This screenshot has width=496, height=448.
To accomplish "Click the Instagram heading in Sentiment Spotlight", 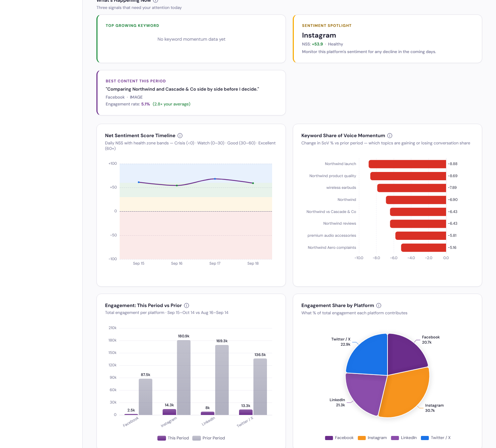I will tap(319, 35).
